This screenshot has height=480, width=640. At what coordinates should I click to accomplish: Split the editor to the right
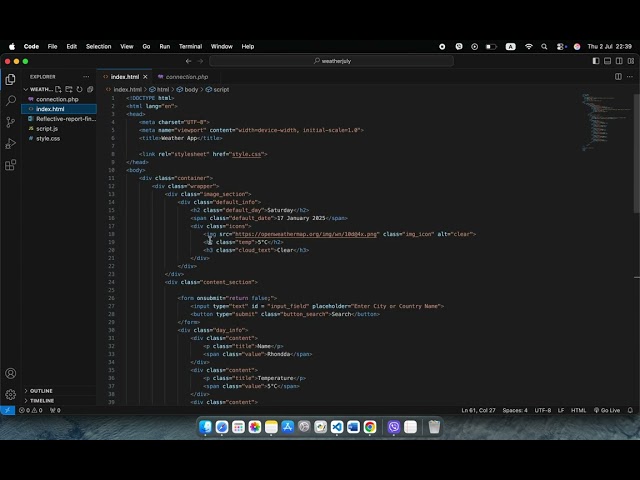click(x=618, y=77)
